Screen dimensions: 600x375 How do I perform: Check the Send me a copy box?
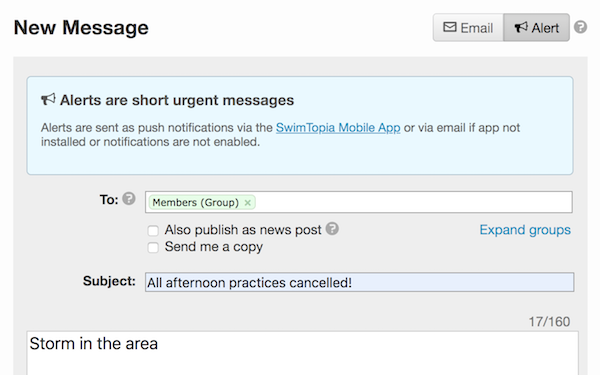[153, 248]
